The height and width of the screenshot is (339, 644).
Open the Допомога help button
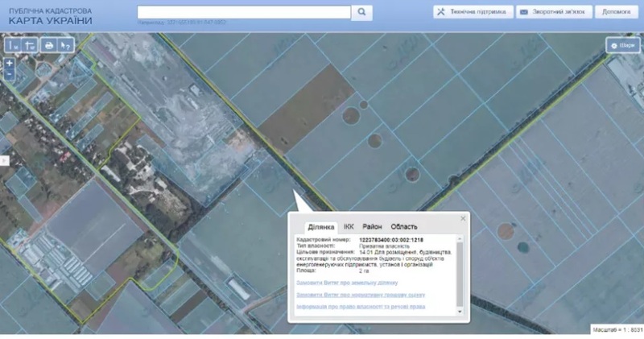pyautogui.click(x=617, y=12)
